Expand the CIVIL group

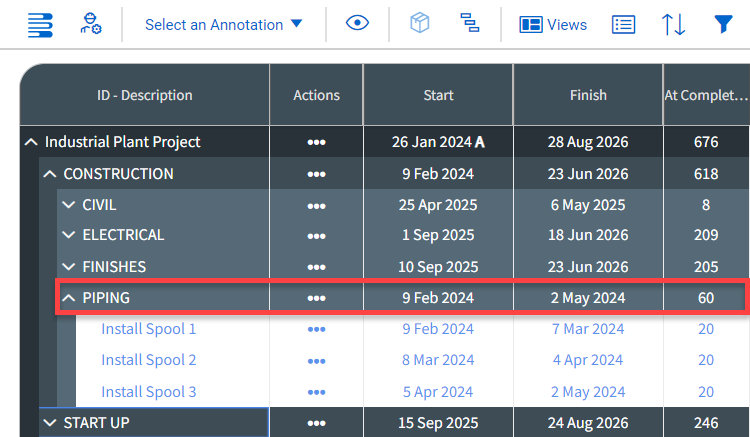(69, 205)
